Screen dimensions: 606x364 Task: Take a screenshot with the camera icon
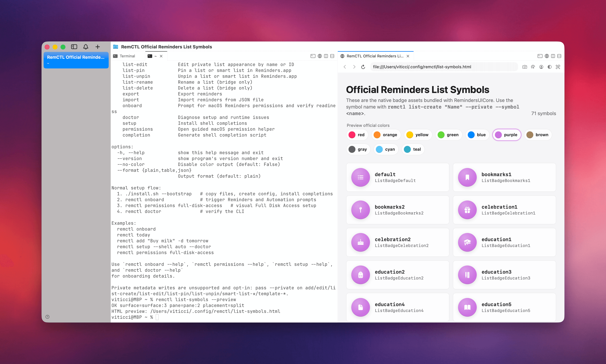525,67
